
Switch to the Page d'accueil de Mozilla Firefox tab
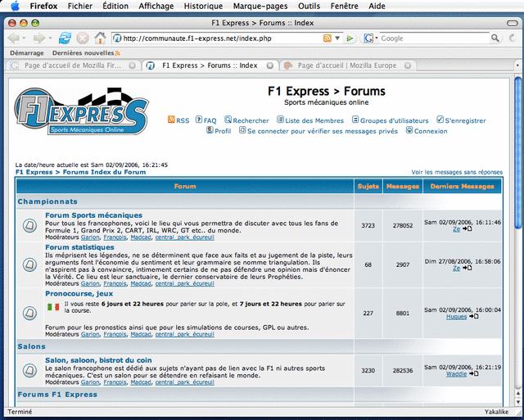[x=73, y=65]
